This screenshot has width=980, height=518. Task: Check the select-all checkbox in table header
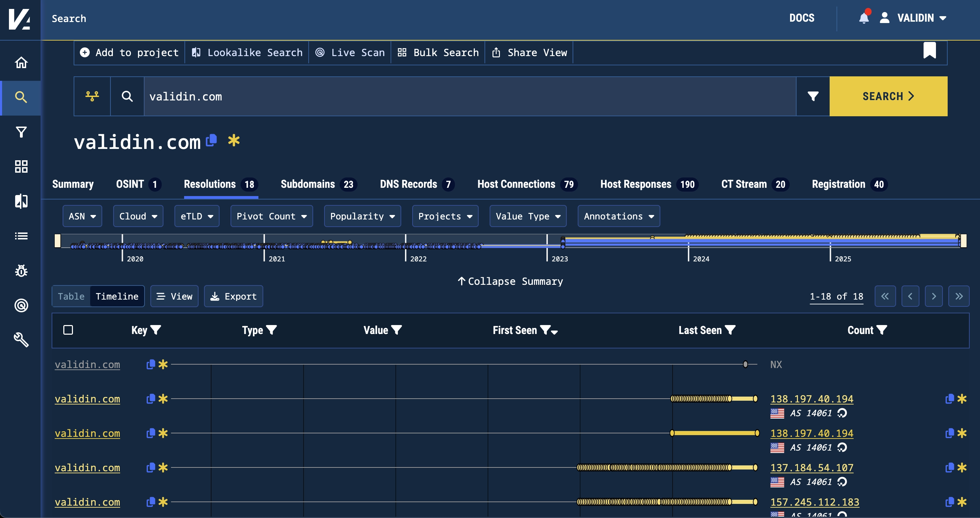click(68, 330)
